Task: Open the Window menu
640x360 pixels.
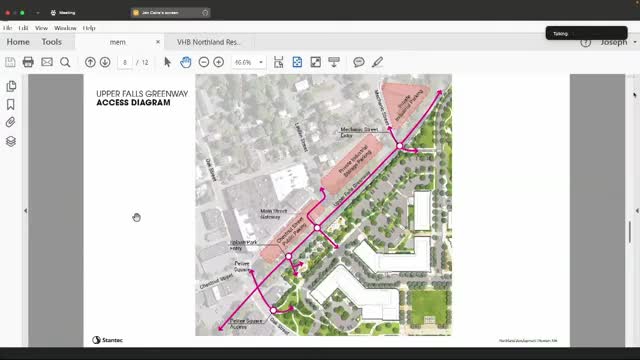Action: (65, 28)
